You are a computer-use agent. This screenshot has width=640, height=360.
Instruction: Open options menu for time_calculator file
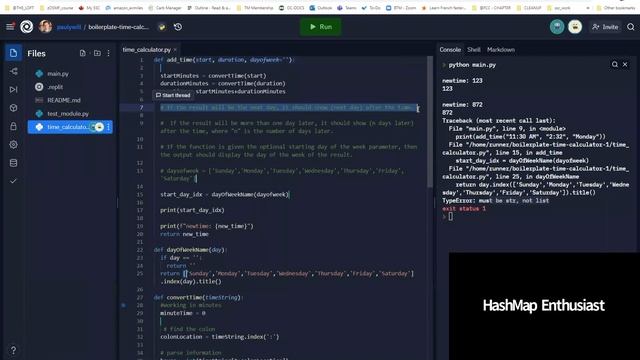click(109, 127)
